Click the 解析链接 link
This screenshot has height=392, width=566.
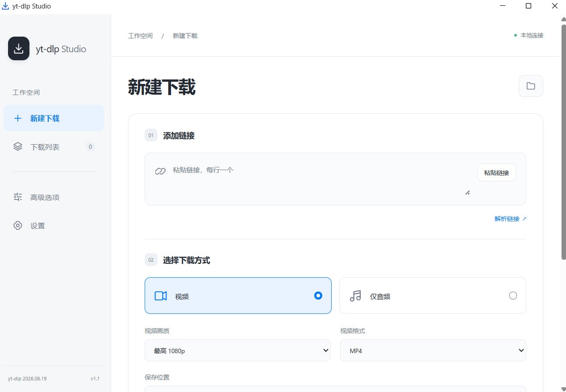[511, 219]
